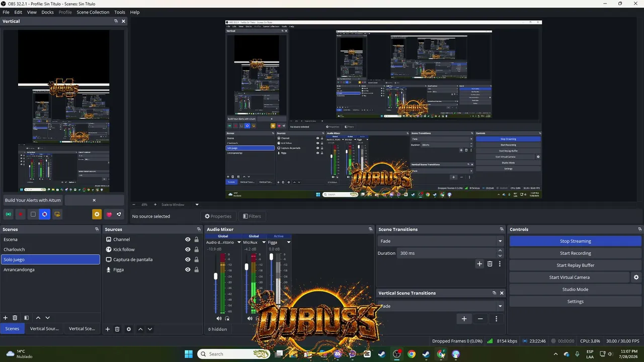Float the Controls dock
This screenshot has width=644, height=362.
(639, 229)
